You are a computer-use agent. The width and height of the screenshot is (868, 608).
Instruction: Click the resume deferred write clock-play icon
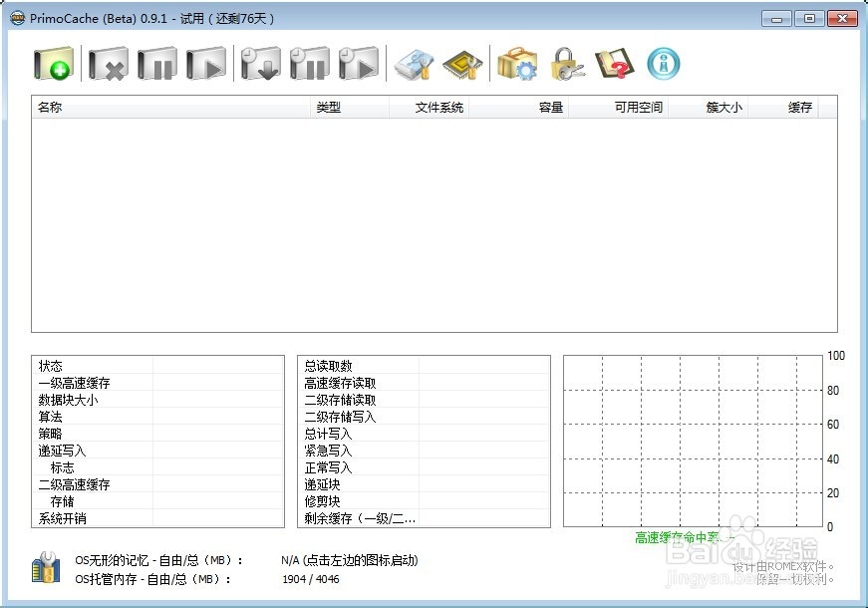point(358,64)
